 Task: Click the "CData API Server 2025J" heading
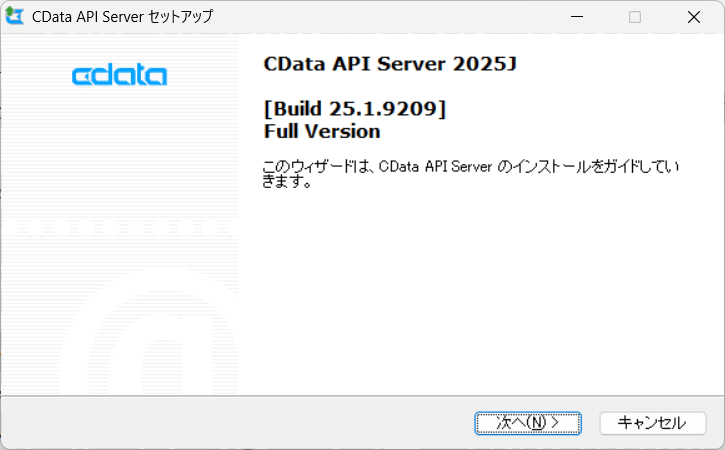390,64
